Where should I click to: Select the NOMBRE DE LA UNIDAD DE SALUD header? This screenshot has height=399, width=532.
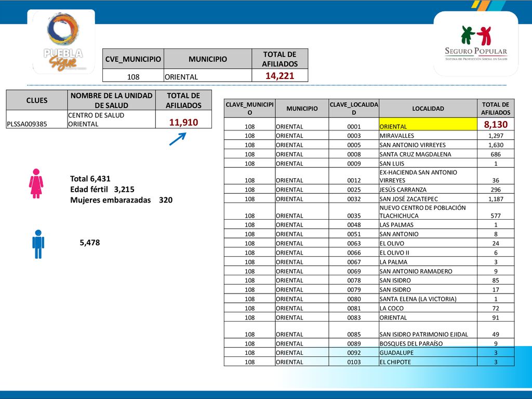[111, 100]
